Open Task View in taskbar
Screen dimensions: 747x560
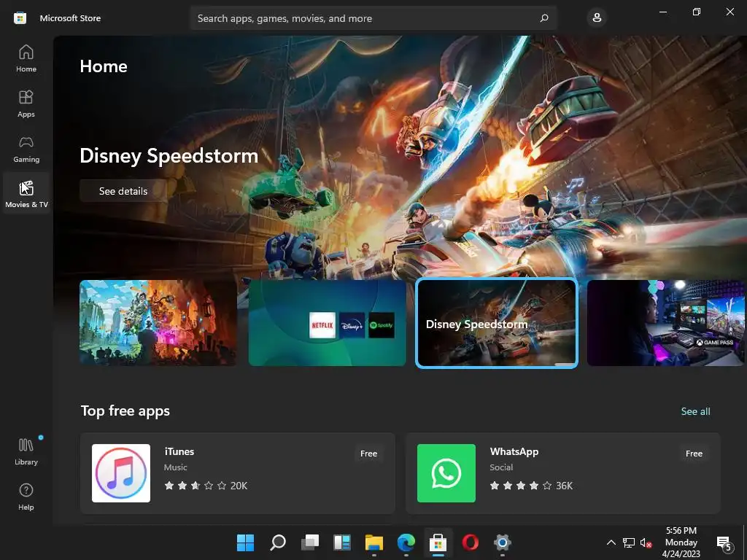click(310, 542)
